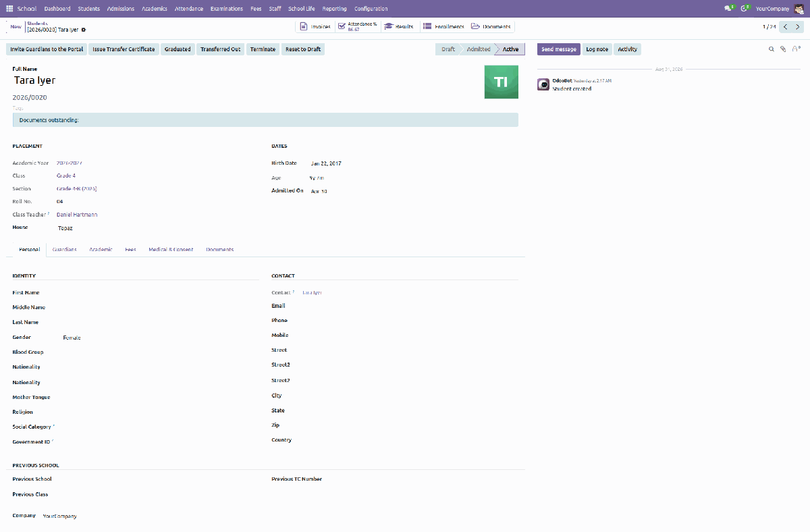Viewport: 810px width, 532px height.
Task: Open the conversations chat bubble icon
Action: click(729, 9)
